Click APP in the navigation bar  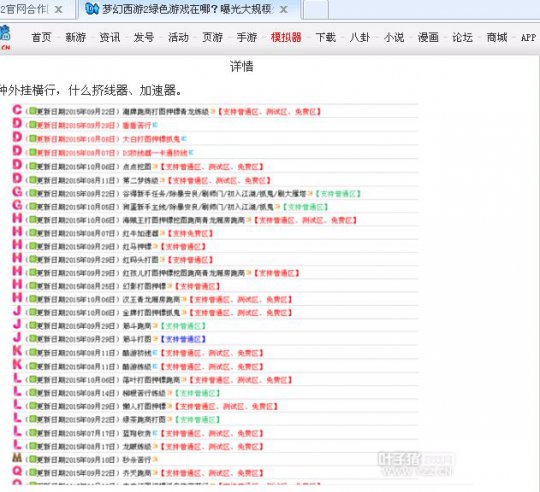pyautogui.click(x=528, y=37)
